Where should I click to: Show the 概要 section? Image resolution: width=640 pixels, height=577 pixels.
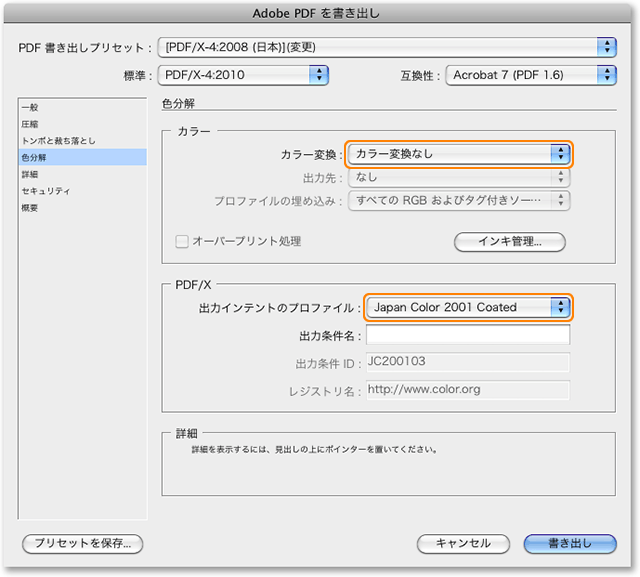point(31,207)
